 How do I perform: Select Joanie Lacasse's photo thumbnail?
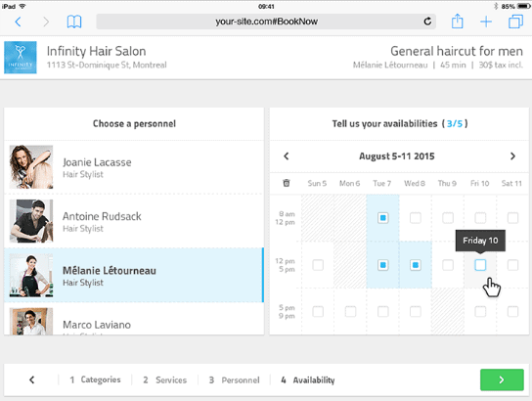pyautogui.click(x=31, y=167)
